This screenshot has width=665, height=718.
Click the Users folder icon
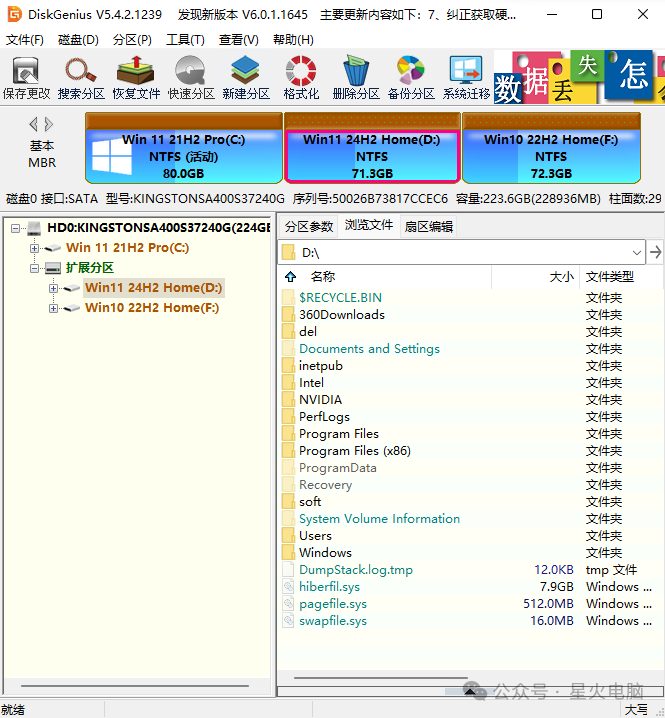coord(288,536)
